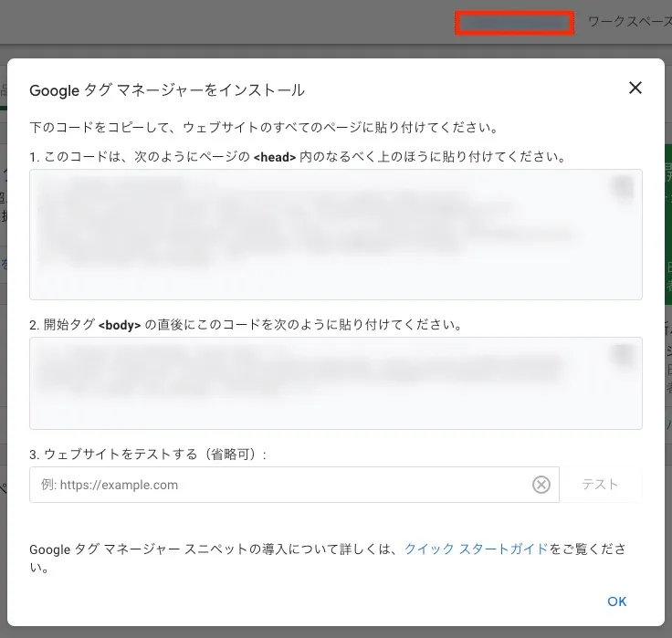
Task: Click the dialog title Google タグ マネージャーをインストール
Action: tap(167, 90)
